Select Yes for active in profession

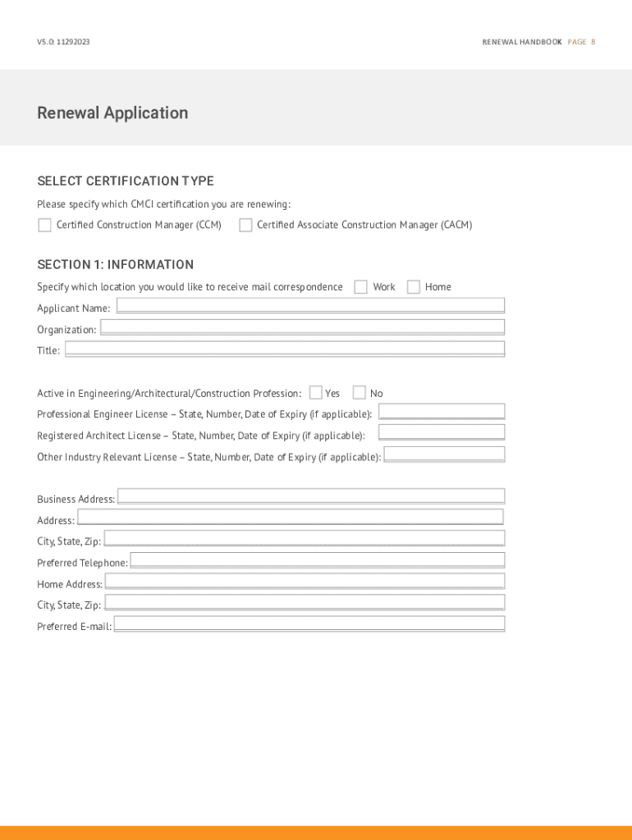point(316,393)
